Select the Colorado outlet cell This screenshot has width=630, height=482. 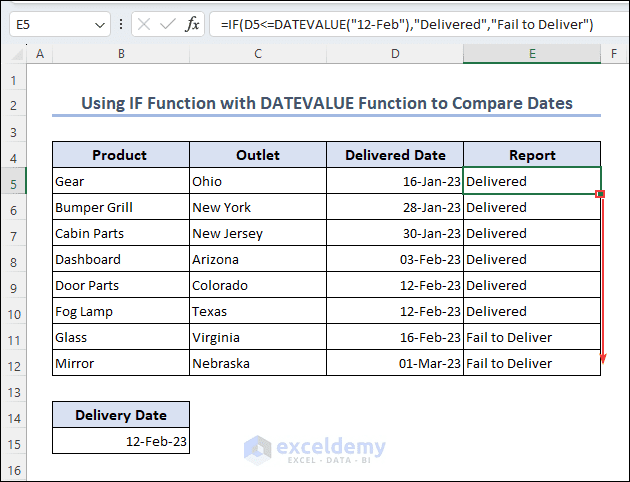pyautogui.click(x=258, y=285)
